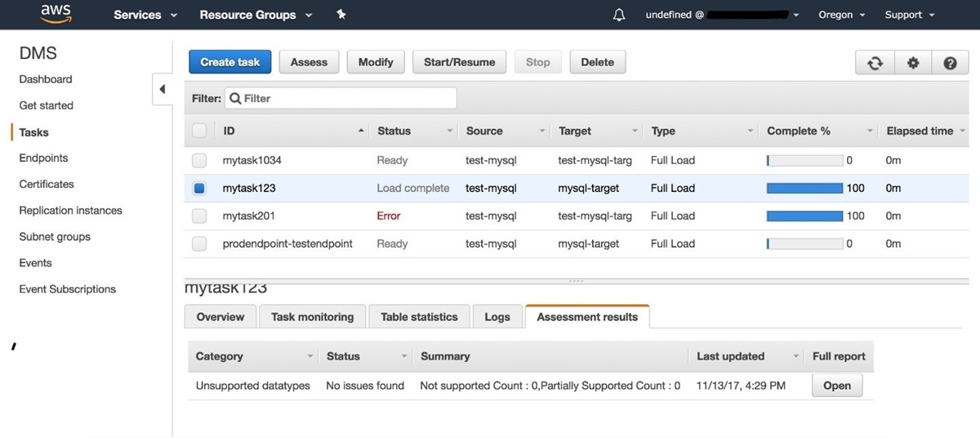Collapse the DMS sidebar with arrow icon
Viewport: 980px width, 438px height.
click(x=162, y=89)
